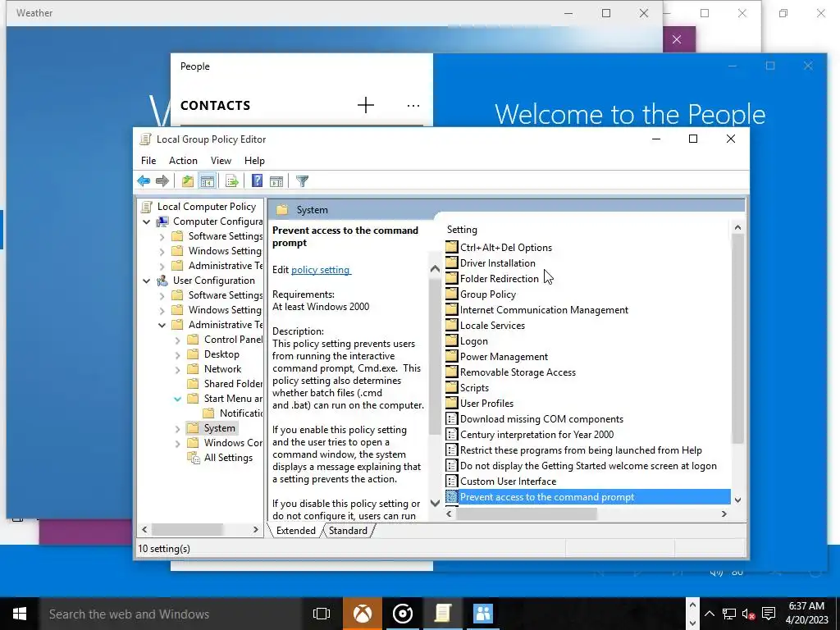Select Century interpretation for Year 2000 setting

(x=536, y=435)
